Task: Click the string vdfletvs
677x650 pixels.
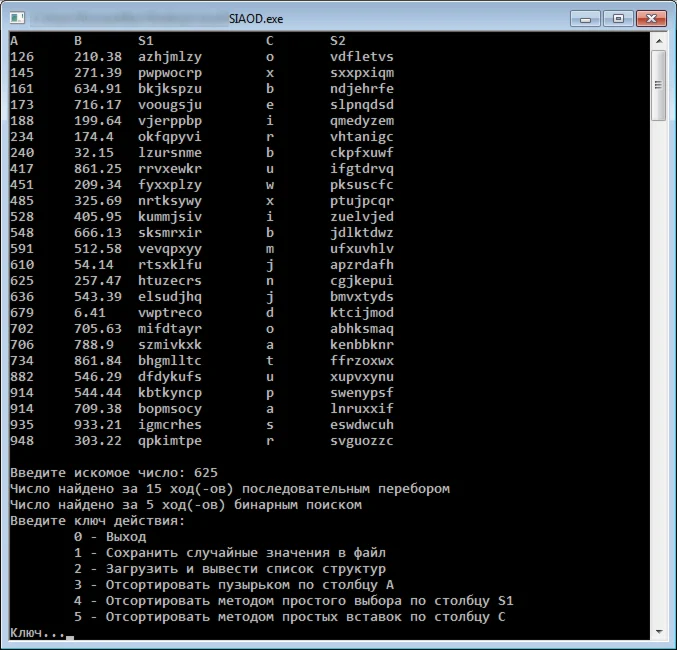Action: 362,57
